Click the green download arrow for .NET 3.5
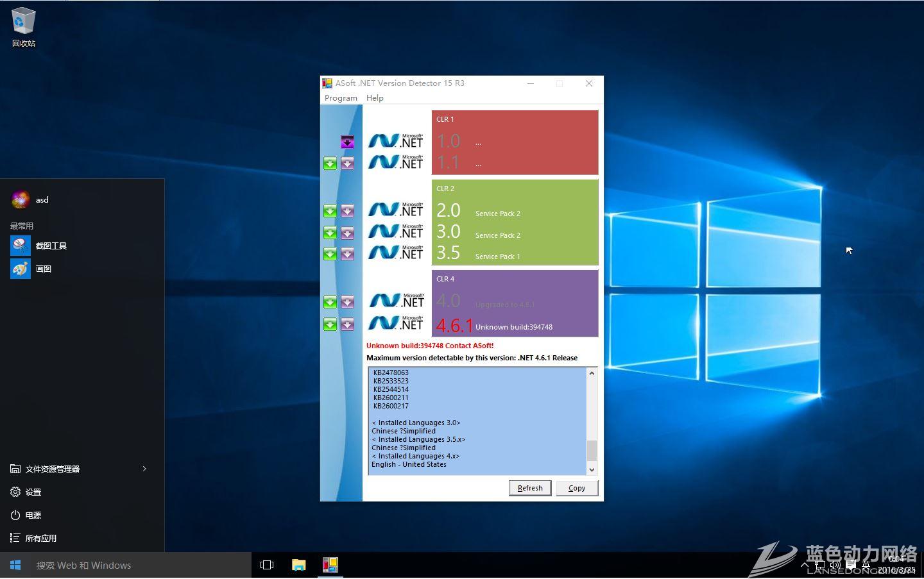Screen dimensions: 924x579 point(330,254)
